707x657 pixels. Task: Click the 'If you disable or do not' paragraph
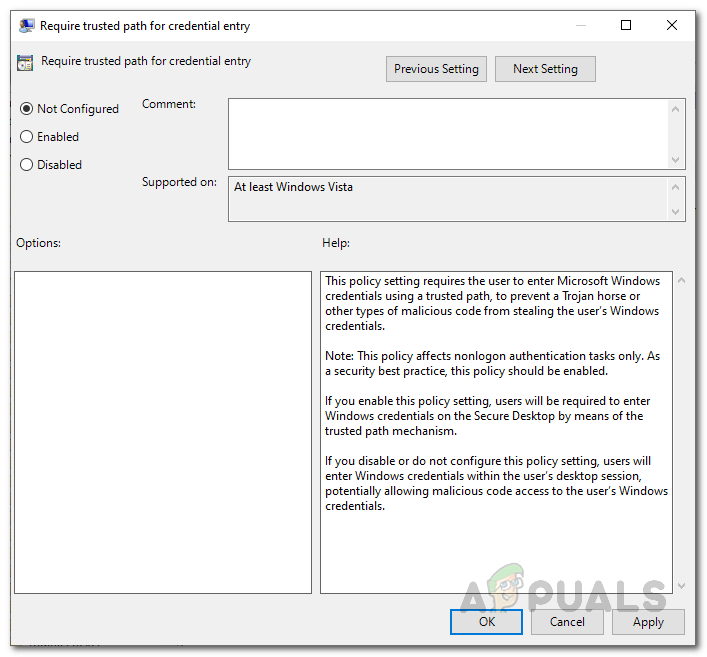[496, 483]
